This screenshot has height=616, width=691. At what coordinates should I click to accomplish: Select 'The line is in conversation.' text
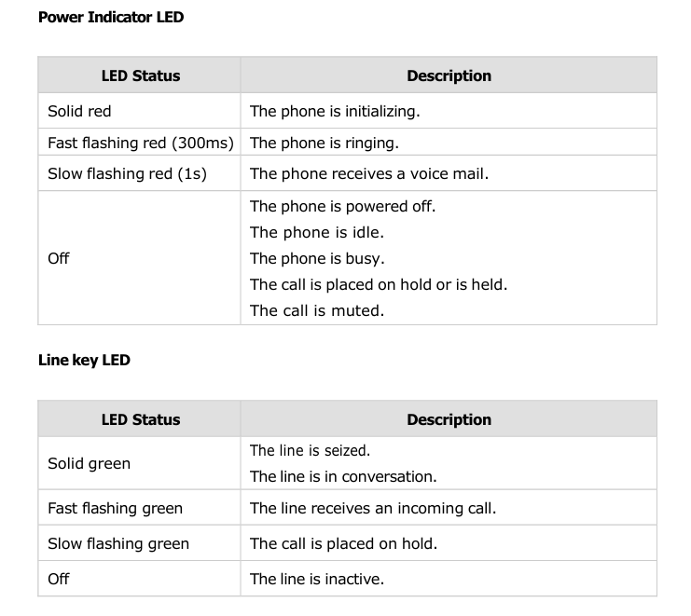[x=343, y=476]
